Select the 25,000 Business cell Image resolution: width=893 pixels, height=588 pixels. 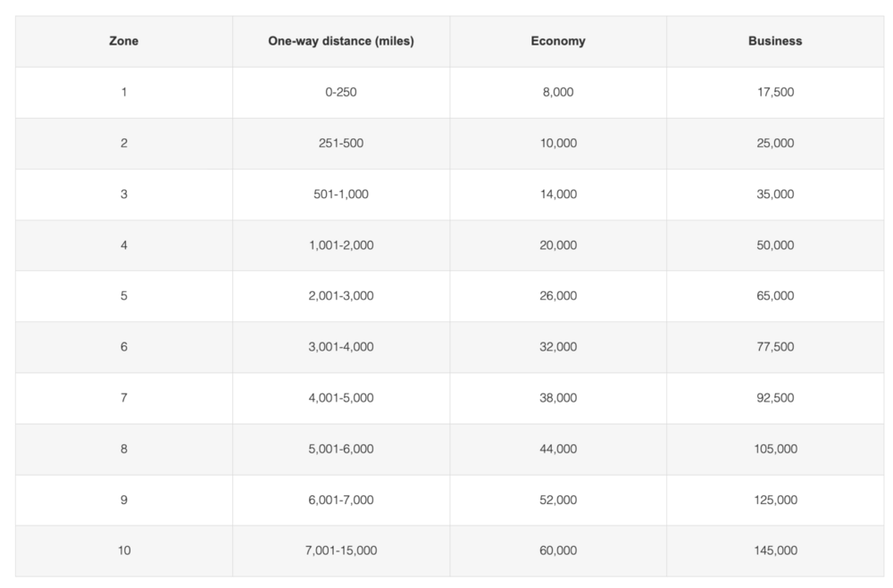[x=775, y=143]
